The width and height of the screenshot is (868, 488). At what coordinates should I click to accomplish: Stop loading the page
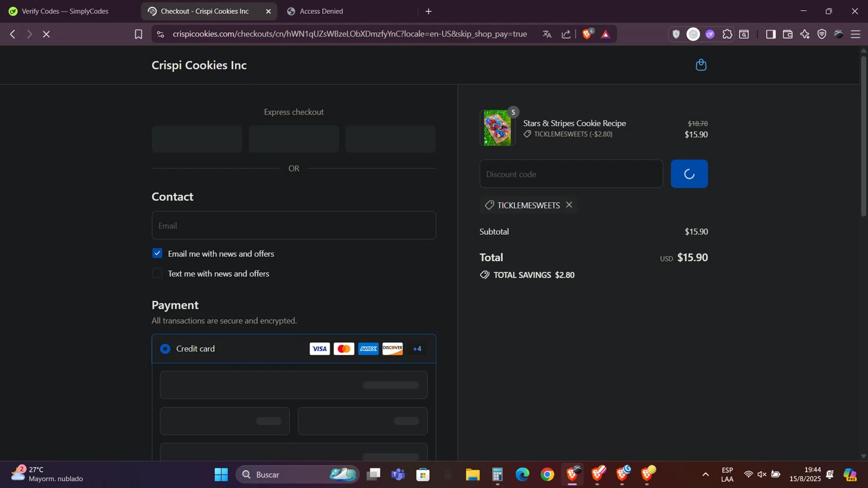click(x=46, y=34)
